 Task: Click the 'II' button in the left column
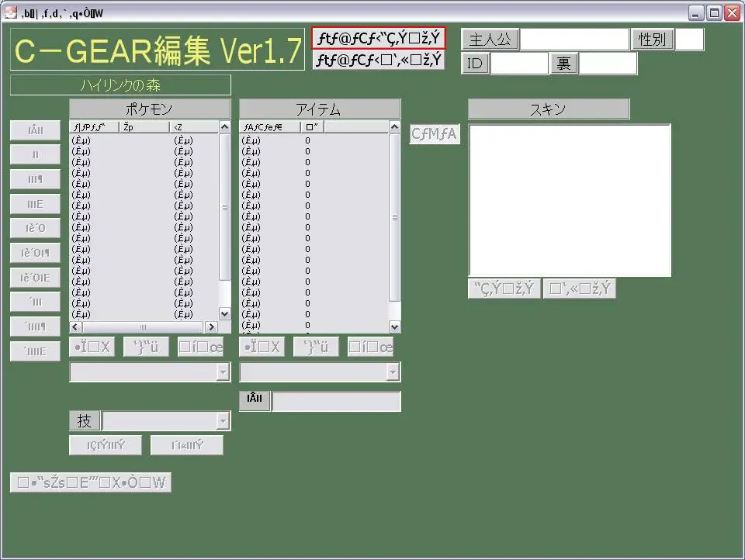pos(35,154)
